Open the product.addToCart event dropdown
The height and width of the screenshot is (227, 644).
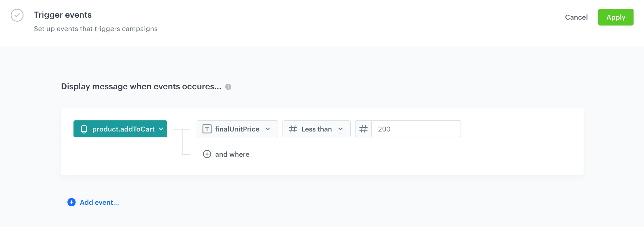point(120,129)
